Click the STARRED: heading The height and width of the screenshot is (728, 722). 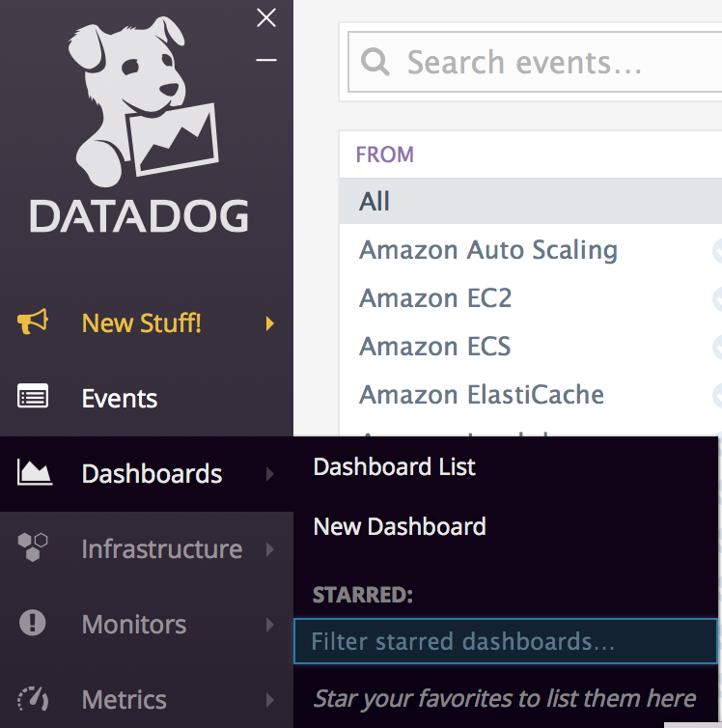click(363, 595)
